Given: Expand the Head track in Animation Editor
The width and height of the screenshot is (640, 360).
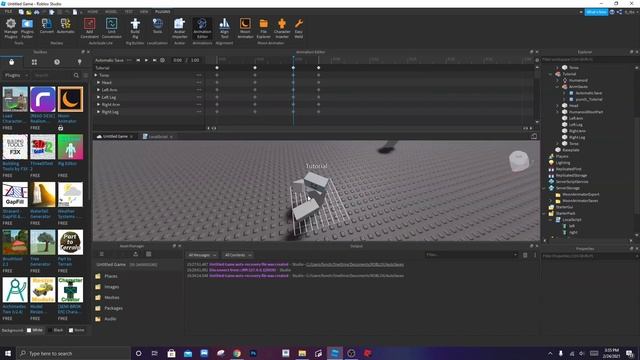Looking at the screenshot, I should pos(99,82).
